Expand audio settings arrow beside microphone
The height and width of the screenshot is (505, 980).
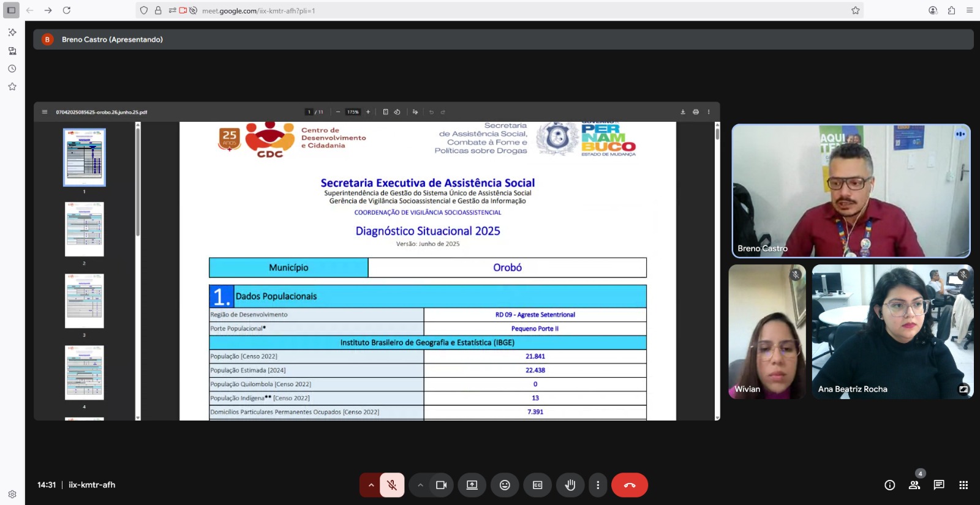click(371, 485)
